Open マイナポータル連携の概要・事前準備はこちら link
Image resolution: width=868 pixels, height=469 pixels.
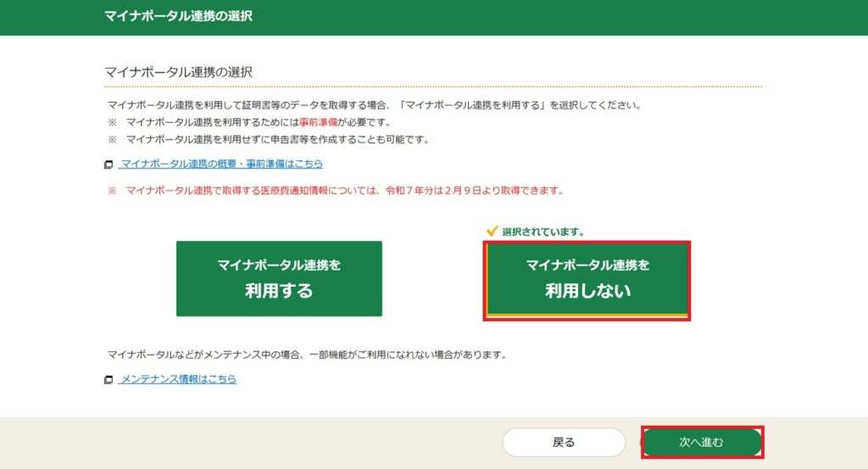[x=221, y=164]
